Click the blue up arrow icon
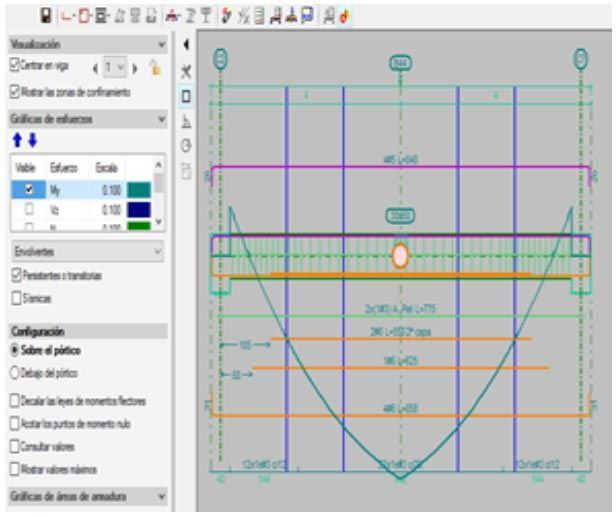The height and width of the screenshot is (517, 616). 15,142
